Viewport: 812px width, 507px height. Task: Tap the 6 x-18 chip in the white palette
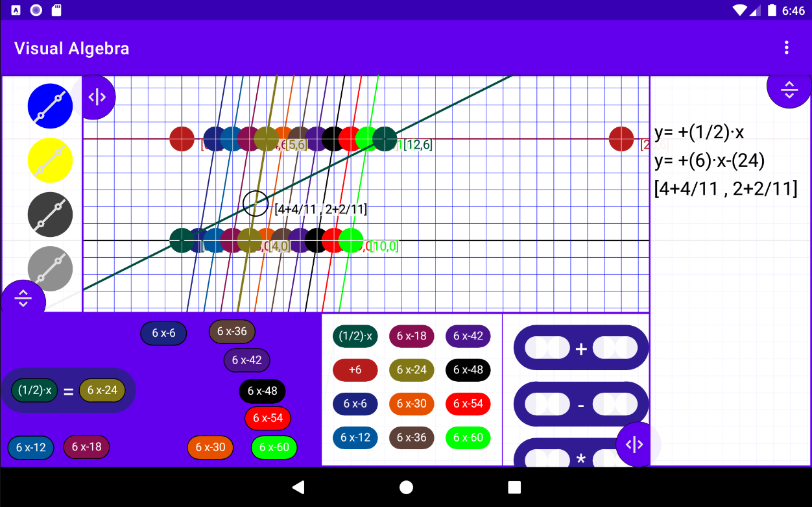click(412, 336)
